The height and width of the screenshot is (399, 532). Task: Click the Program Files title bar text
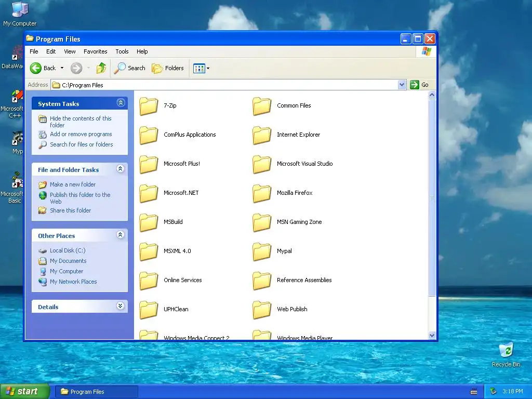(58, 39)
